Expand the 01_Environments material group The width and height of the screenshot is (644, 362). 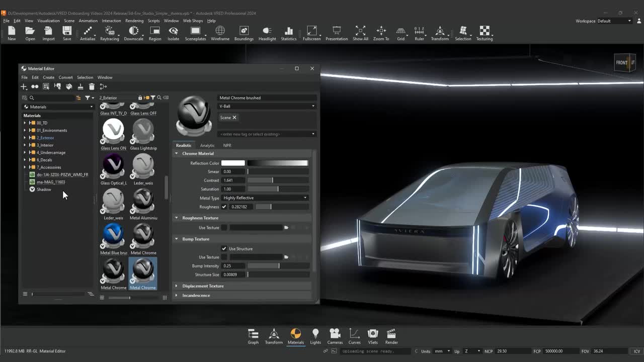click(x=25, y=130)
